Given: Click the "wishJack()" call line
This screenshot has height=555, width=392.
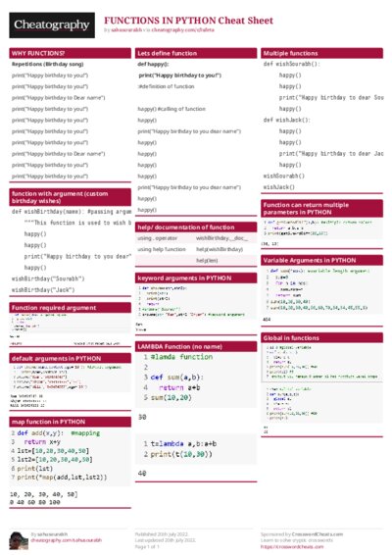Looking at the screenshot, I should pyautogui.click(x=278, y=187).
